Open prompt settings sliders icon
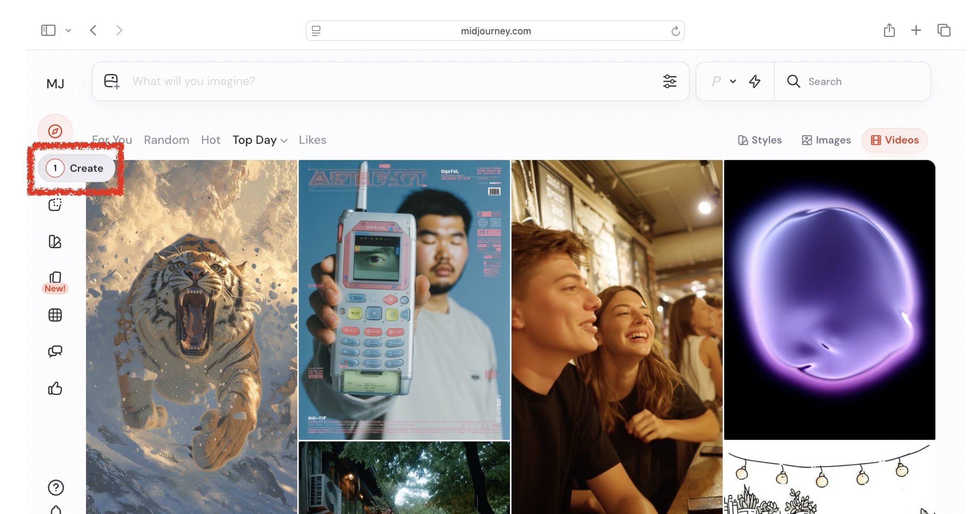The image size is (980, 514). coord(669,81)
